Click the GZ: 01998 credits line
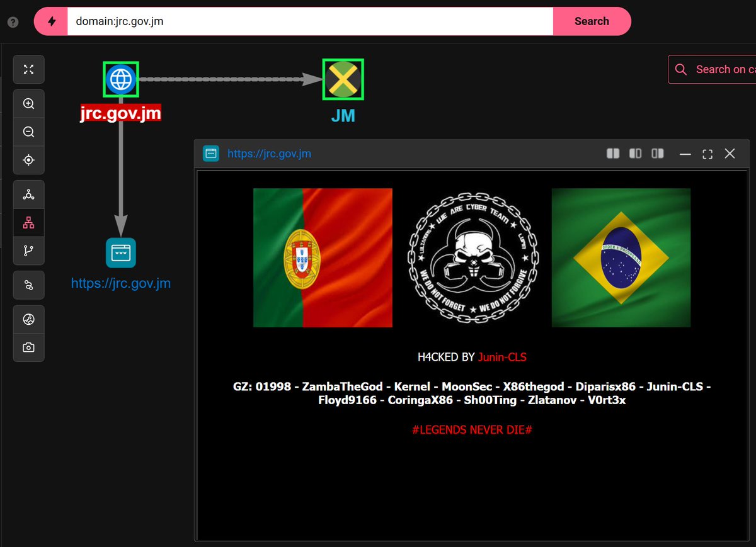This screenshot has height=547, width=756. [472, 386]
